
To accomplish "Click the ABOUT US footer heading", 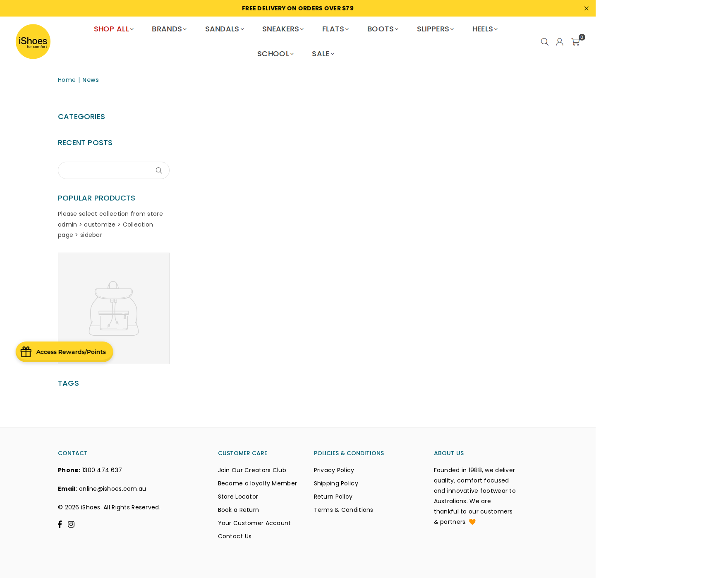I will click(x=449, y=453).
